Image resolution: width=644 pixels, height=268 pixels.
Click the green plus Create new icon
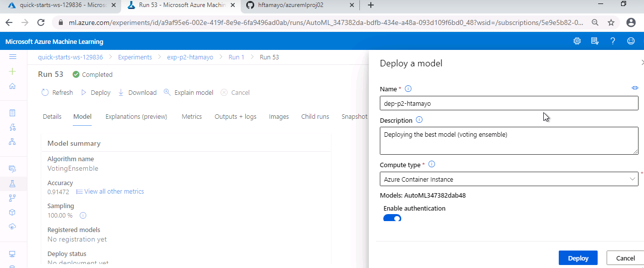coord(12,71)
